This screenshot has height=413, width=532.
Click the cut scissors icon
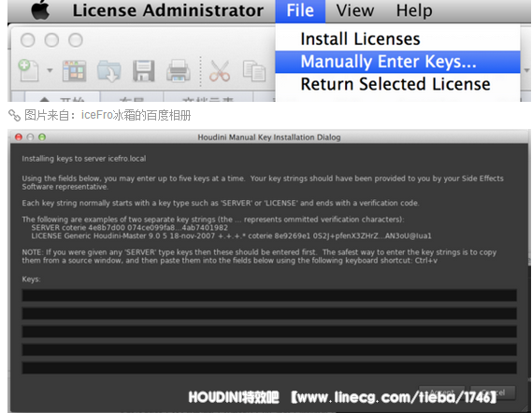(x=220, y=71)
